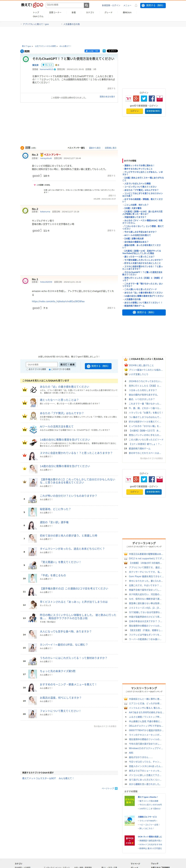Click nanayotsuki's avatar on answer No.3
186x868 pixels.
pyautogui.click(x=25, y=156)
